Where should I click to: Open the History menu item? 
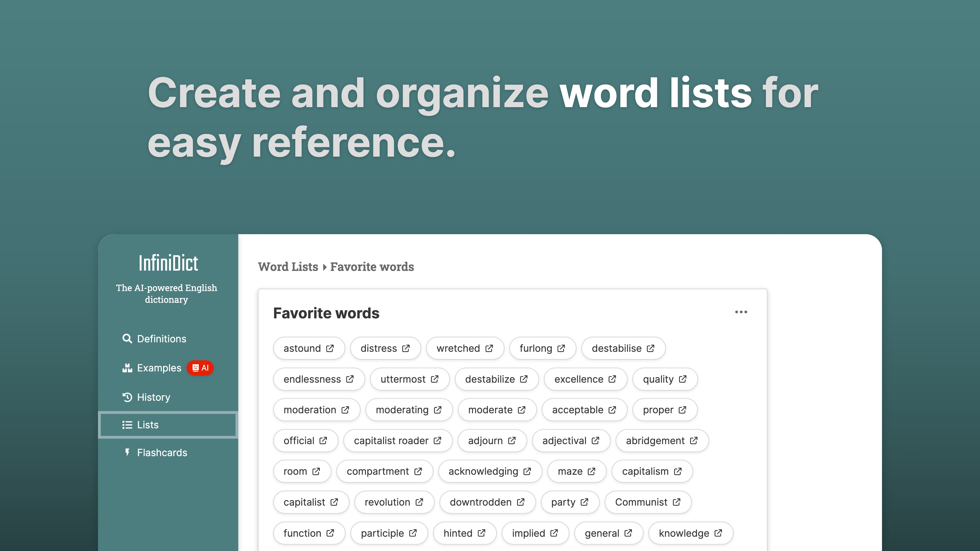coord(153,397)
